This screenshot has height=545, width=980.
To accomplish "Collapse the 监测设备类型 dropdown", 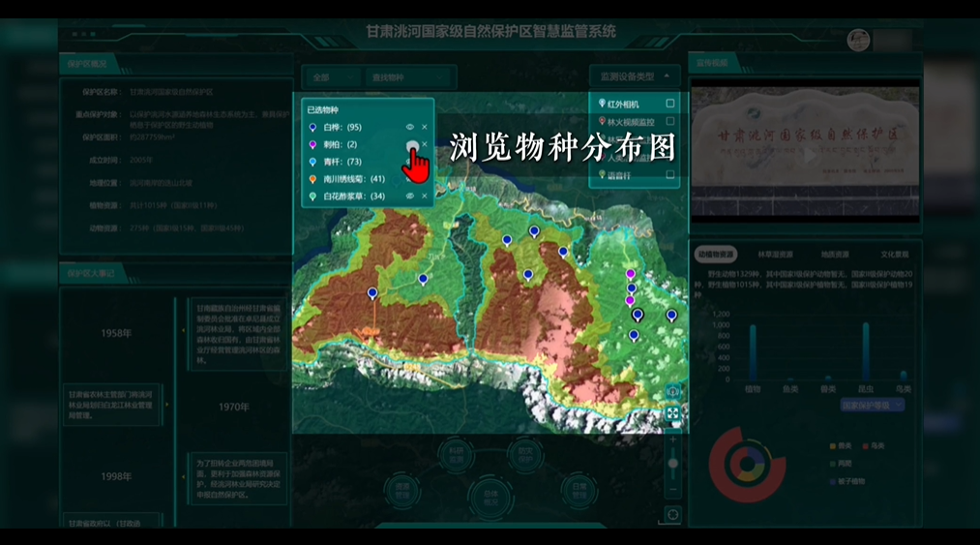I will [x=635, y=76].
